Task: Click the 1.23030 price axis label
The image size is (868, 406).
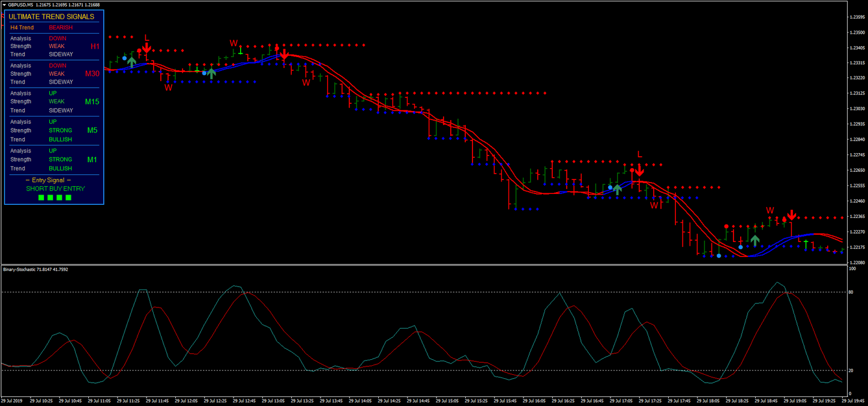Action: click(857, 109)
